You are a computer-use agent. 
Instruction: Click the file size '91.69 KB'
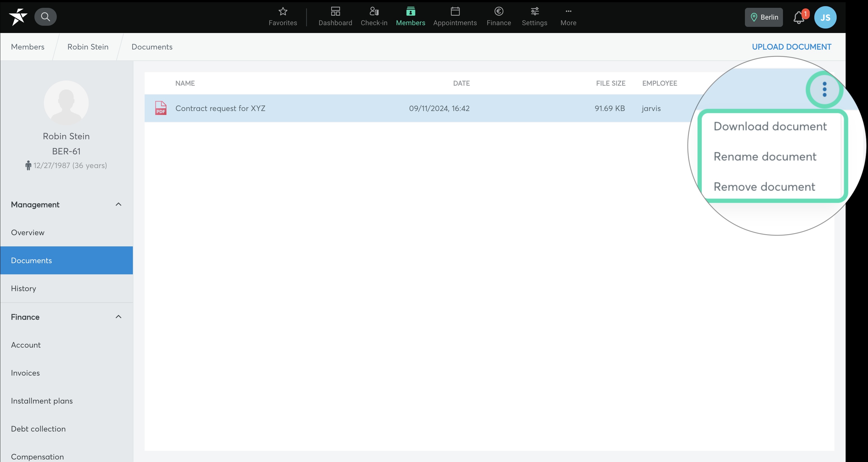coord(610,109)
